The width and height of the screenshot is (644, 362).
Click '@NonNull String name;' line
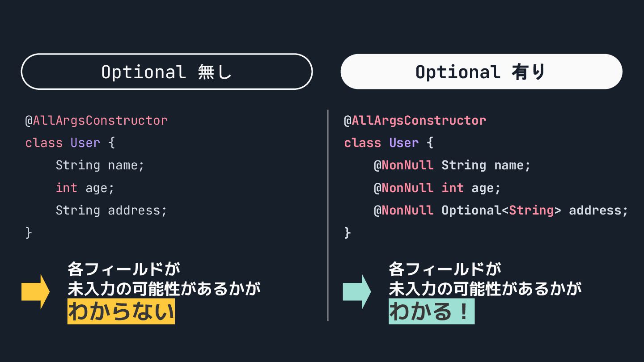point(452,165)
